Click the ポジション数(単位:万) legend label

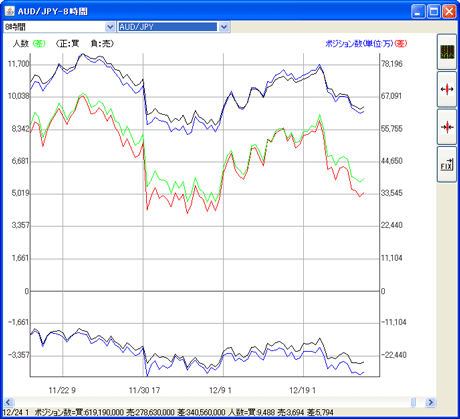360,44
